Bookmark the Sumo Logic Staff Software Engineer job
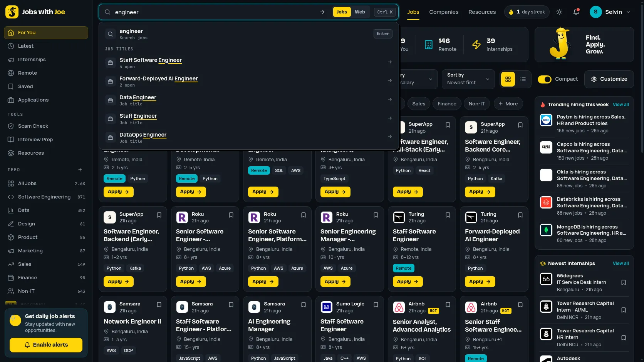Image resolution: width=644 pixels, height=362 pixels. (376, 305)
